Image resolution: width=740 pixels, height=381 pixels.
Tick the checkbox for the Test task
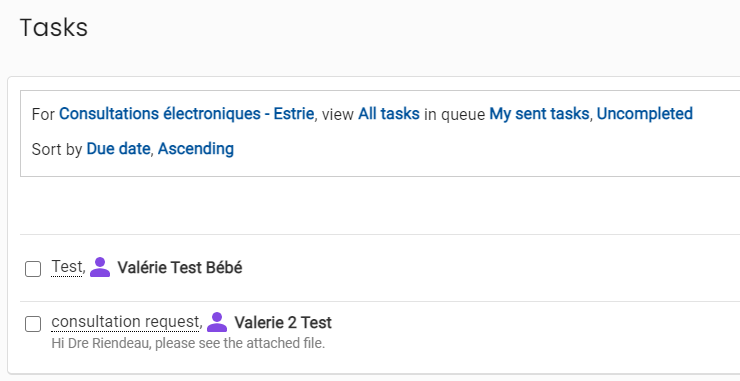[33, 269]
